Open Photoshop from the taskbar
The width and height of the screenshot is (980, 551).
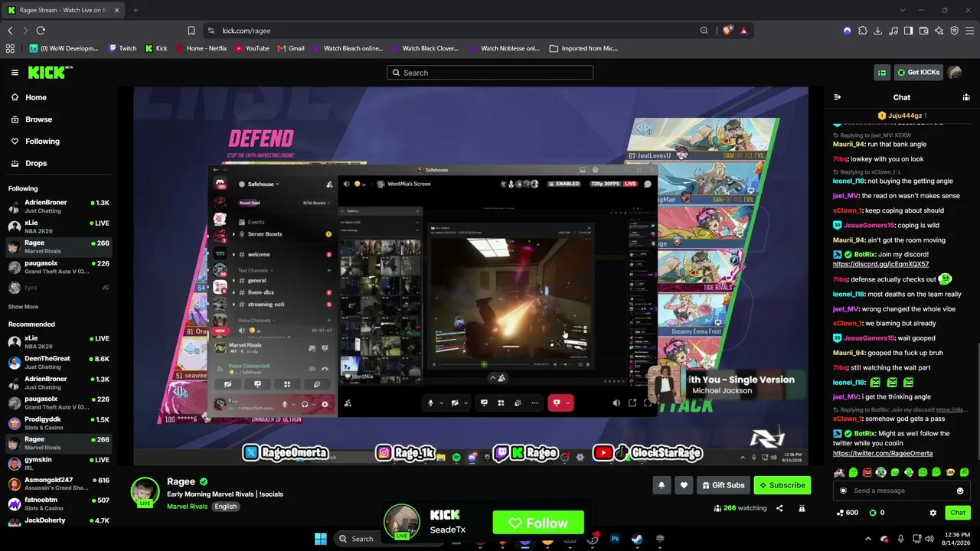click(615, 539)
